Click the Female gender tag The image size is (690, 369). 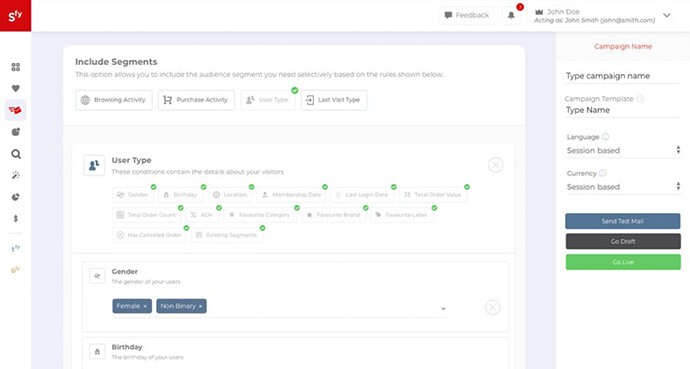[x=132, y=306]
